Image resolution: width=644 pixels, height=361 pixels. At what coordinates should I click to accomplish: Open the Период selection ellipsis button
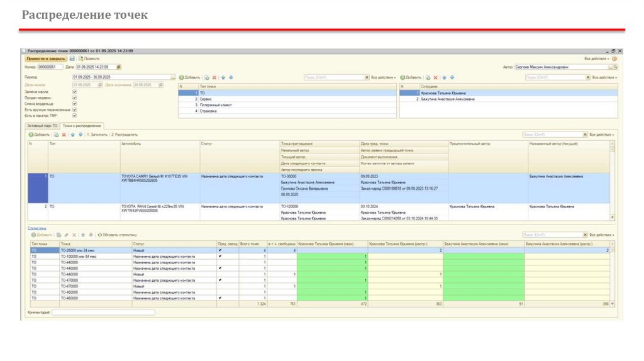point(173,77)
